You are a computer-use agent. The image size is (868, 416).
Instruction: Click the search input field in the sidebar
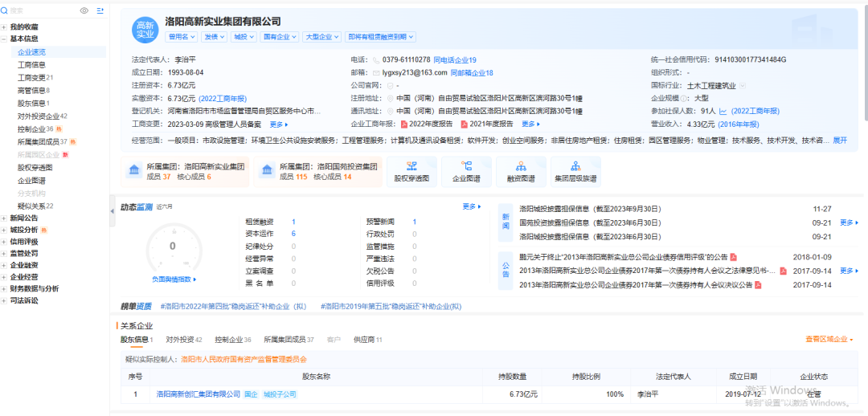coord(43,10)
